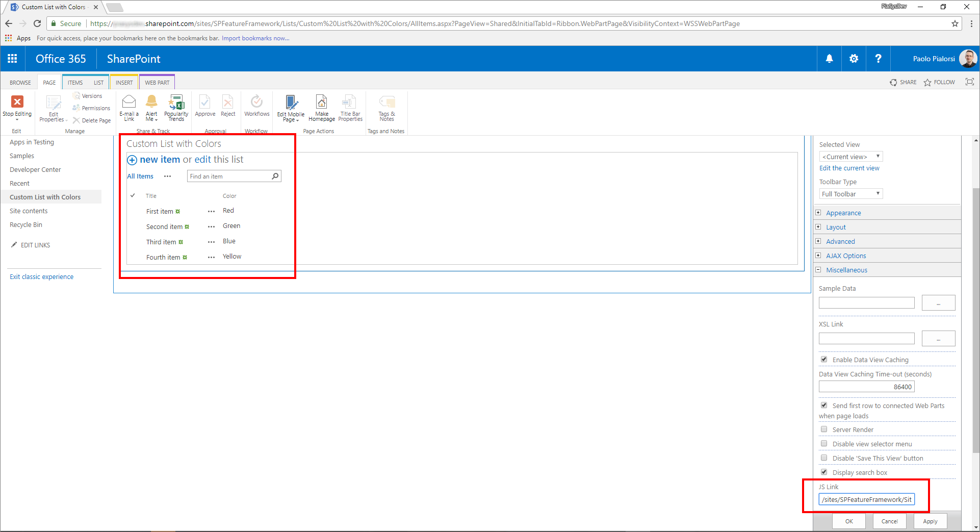Viewport: 980px width, 532px height.
Task: Click the Approve ribbon icon
Action: click(205, 102)
